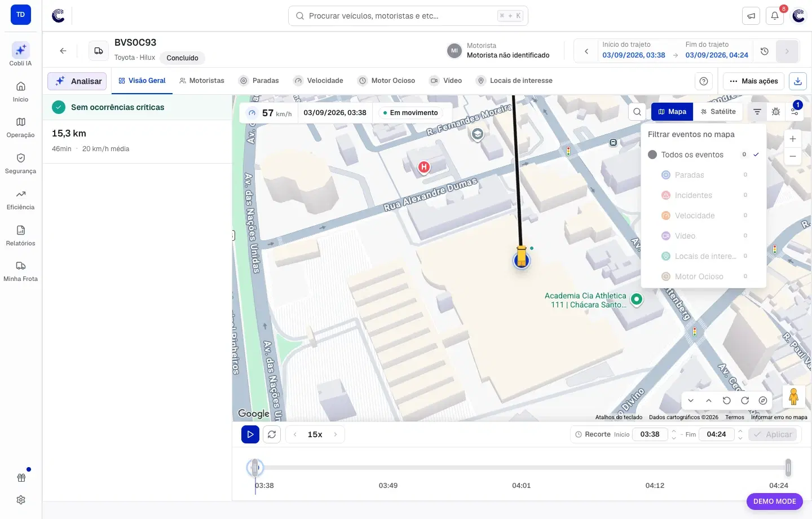Click DEMO MODE badge
The image size is (812, 519).
(775, 501)
